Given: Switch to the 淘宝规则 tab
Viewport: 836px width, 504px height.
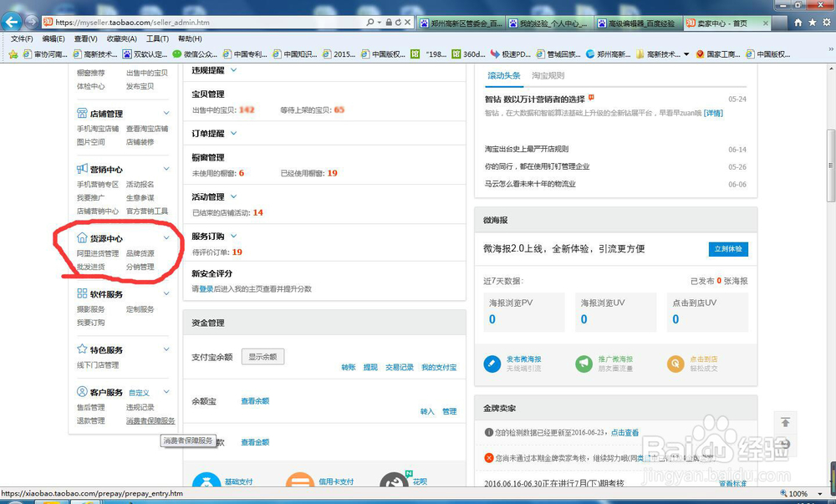Looking at the screenshot, I should pos(548,76).
